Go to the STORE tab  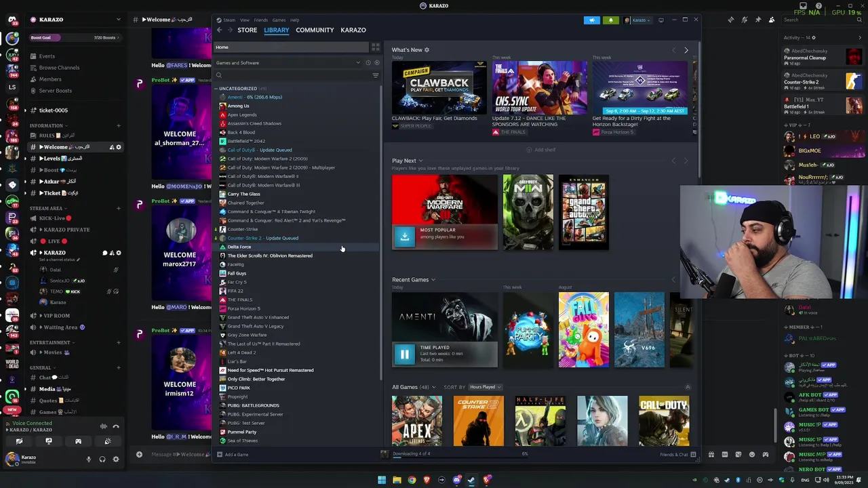click(248, 30)
